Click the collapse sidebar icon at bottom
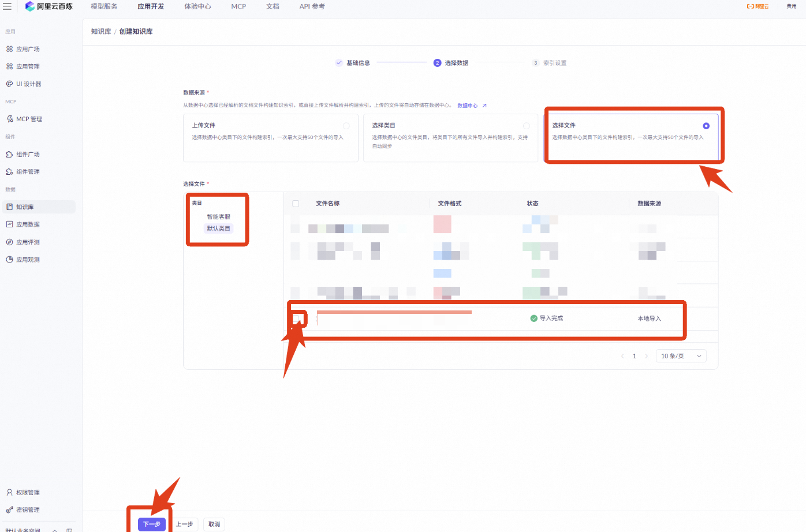Screen dimensions: 806x532 (x=69, y=530)
